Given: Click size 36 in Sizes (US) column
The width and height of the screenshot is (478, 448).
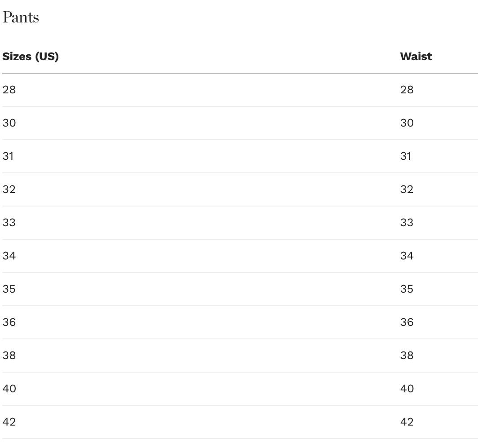Looking at the screenshot, I should pyautogui.click(x=9, y=322).
